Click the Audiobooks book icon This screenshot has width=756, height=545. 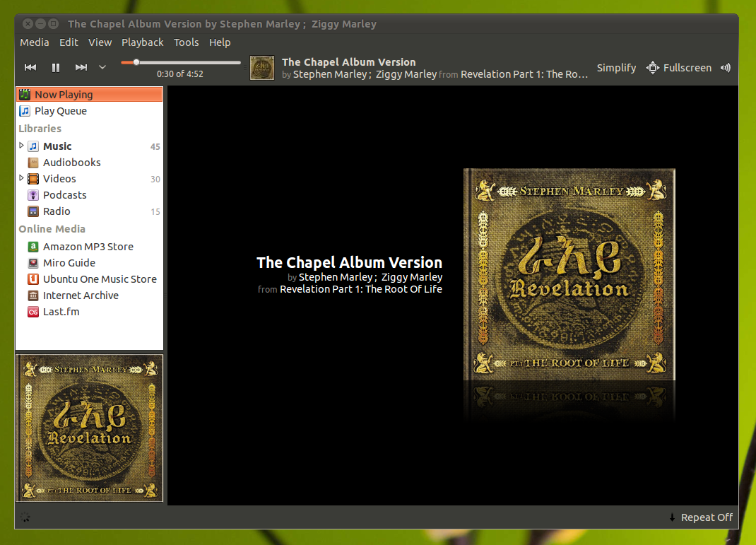coord(33,163)
